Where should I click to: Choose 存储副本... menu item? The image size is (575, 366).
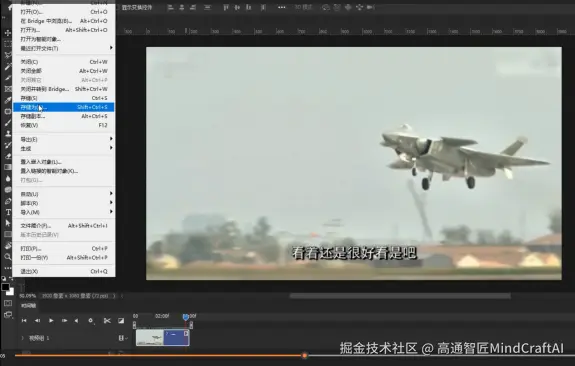(x=64, y=116)
